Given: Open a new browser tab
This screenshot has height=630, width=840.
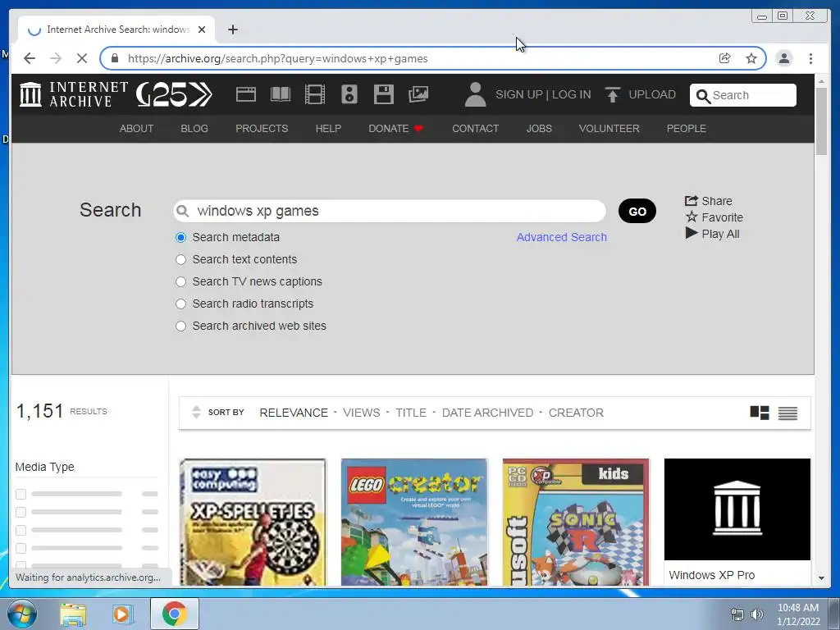Looking at the screenshot, I should pyautogui.click(x=232, y=30).
